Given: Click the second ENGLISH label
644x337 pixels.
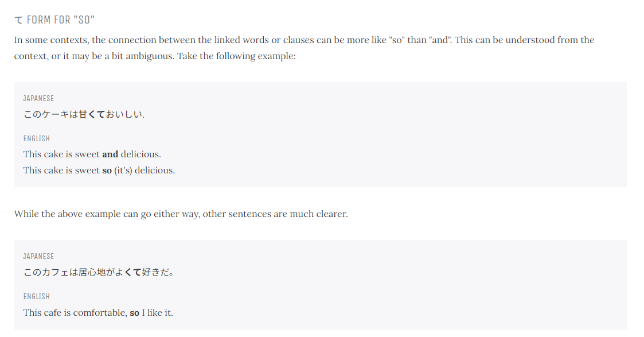Looking at the screenshot, I should point(37,296).
